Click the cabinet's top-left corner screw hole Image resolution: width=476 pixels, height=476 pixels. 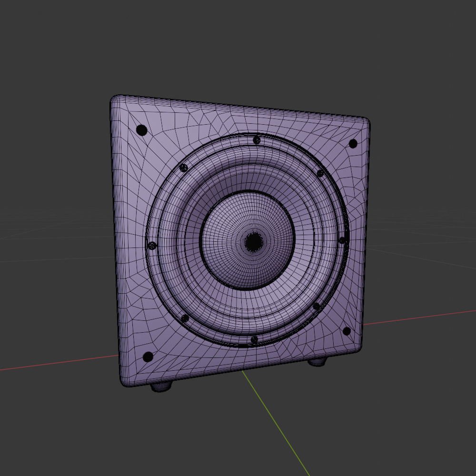(x=141, y=130)
